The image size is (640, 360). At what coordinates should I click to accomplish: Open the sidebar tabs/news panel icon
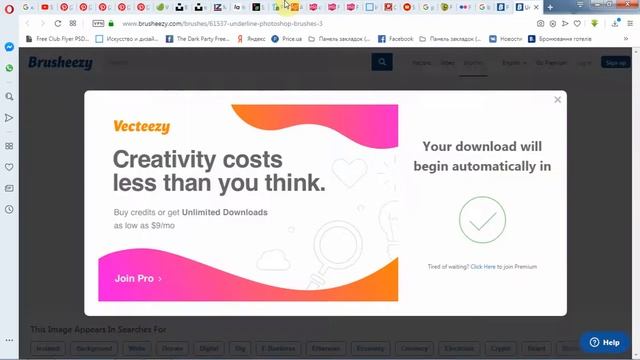click(x=9, y=188)
